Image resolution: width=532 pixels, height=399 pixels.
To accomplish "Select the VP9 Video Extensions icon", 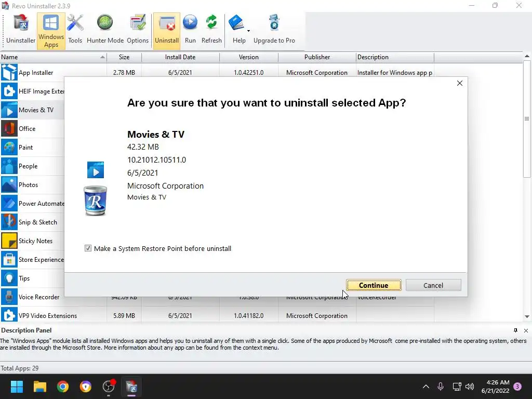I will coord(9,315).
